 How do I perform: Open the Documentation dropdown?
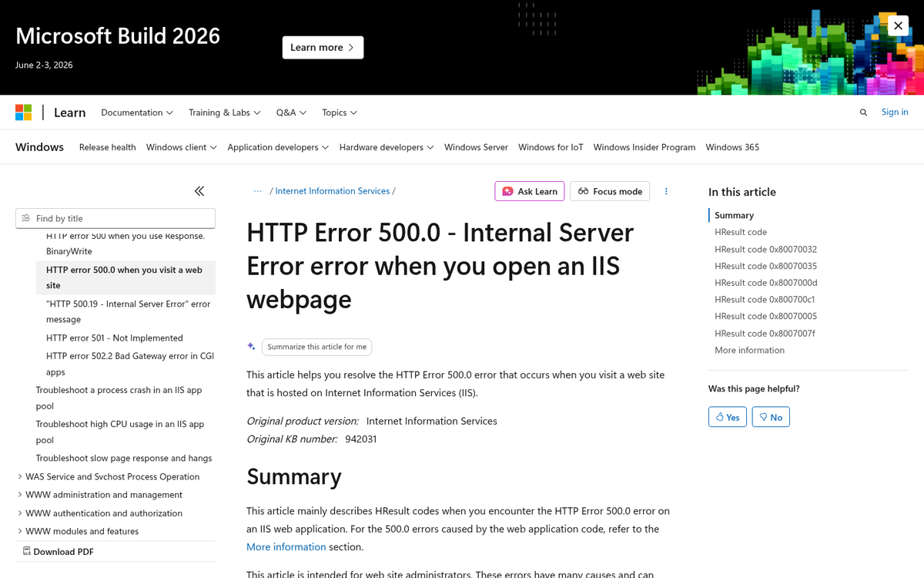click(x=136, y=112)
